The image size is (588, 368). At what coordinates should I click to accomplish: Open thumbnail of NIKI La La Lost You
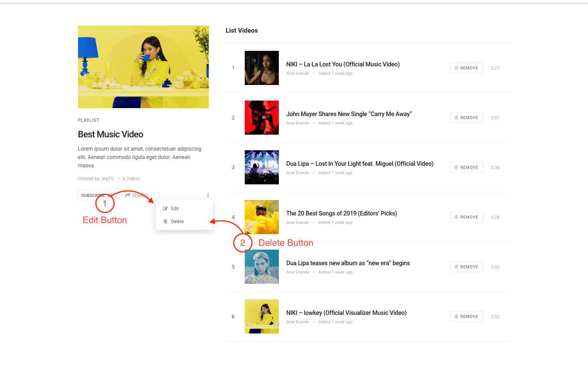261,68
